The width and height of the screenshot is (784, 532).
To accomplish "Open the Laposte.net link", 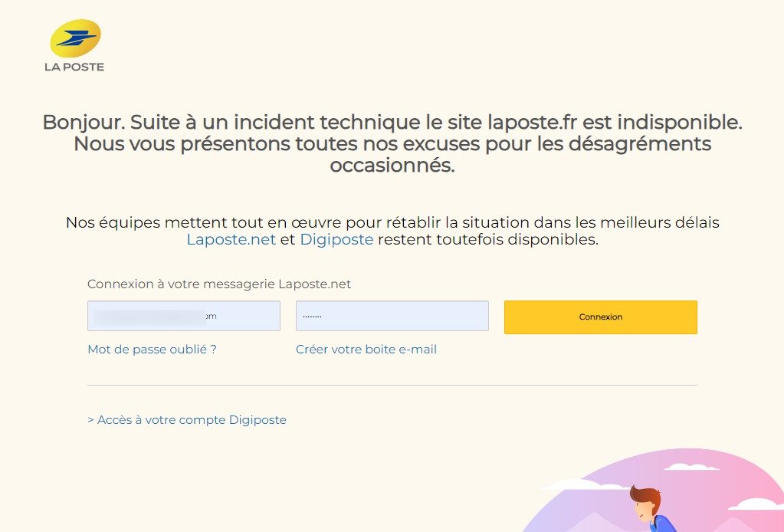I will (x=231, y=239).
